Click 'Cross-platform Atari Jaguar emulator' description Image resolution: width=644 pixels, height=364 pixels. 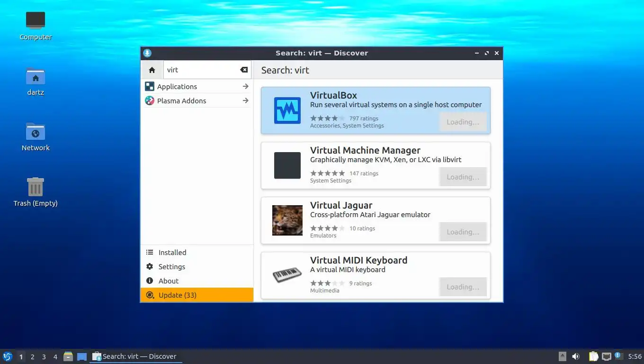pyautogui.click(x=370, y=215)
